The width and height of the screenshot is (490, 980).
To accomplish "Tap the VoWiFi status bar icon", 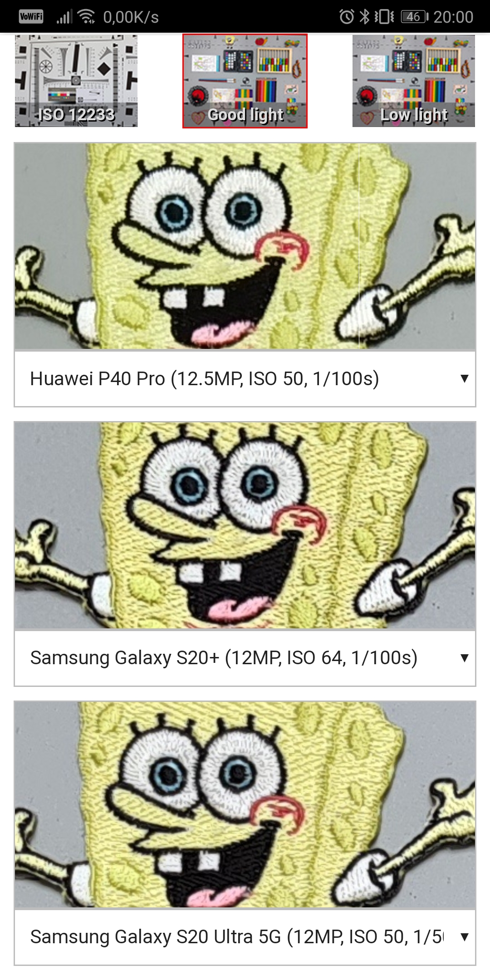I will pyautogui.click(x=31, y=17).
